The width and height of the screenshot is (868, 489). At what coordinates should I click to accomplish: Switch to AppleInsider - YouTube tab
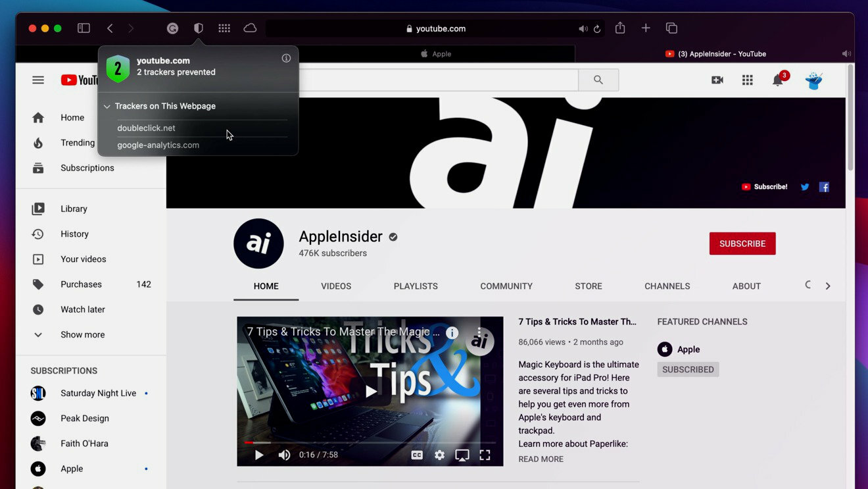pyautogui.click(x=715, y=54)
